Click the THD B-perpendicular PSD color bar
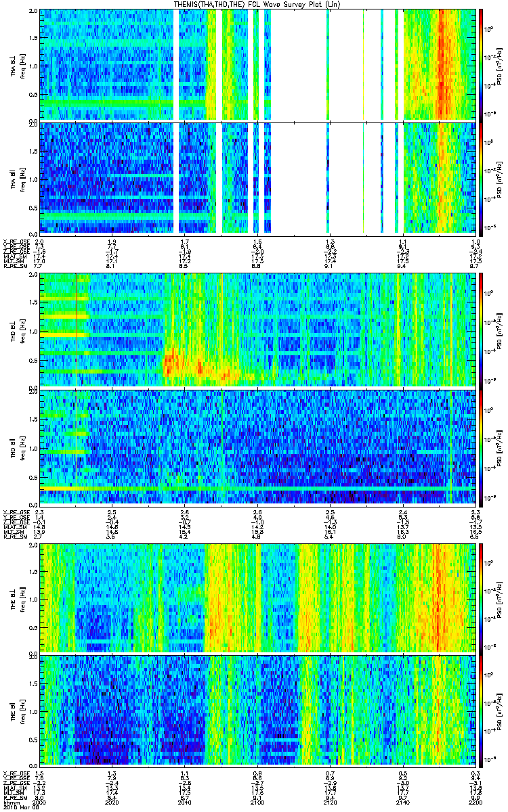 coord(482,330)
